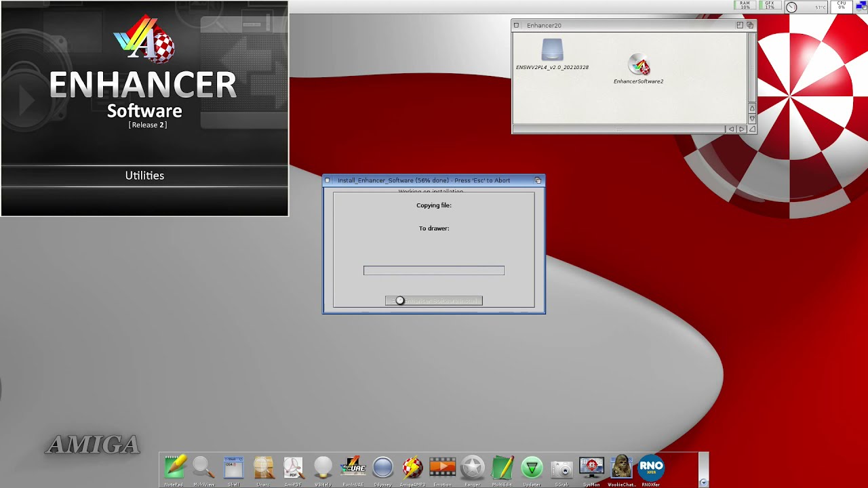868x488 pixels.
Task: Click the GFX memory indicator
Action: click(770, 5)
